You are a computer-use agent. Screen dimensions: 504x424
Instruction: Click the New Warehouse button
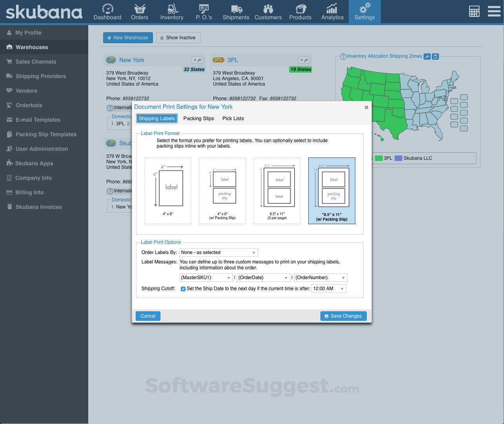tap(128, 38)
